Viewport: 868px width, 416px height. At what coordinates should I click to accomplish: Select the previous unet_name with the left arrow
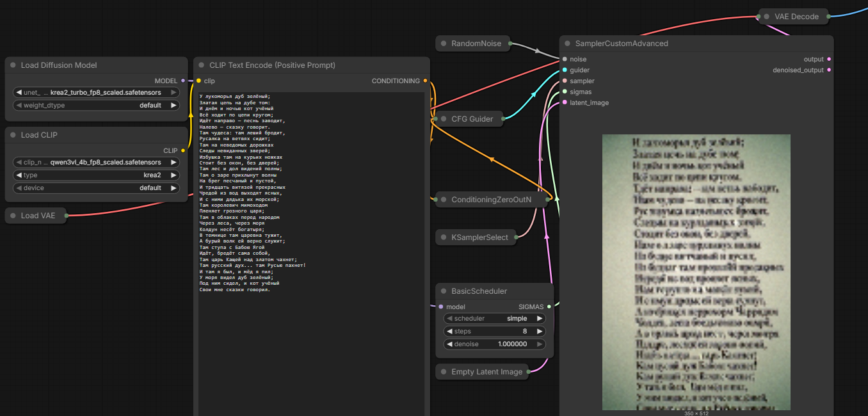pyautogui.click(x=19, y=92)
